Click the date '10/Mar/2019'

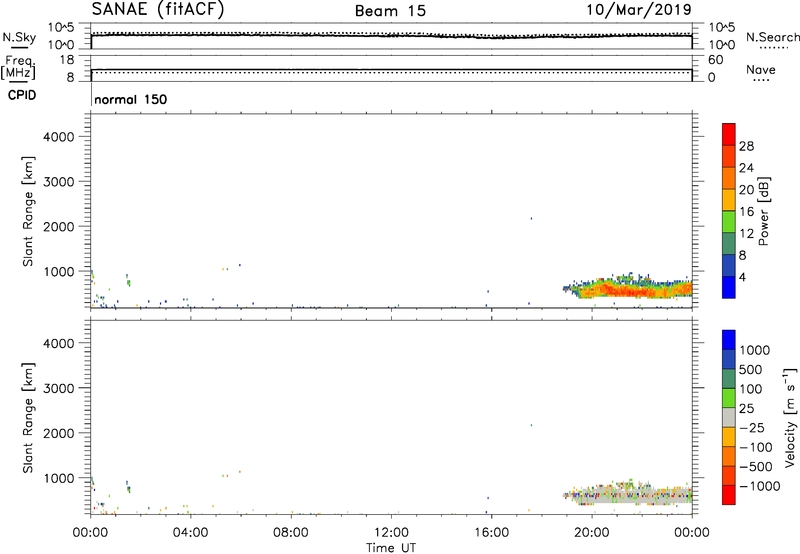click(x=639, y=9)
